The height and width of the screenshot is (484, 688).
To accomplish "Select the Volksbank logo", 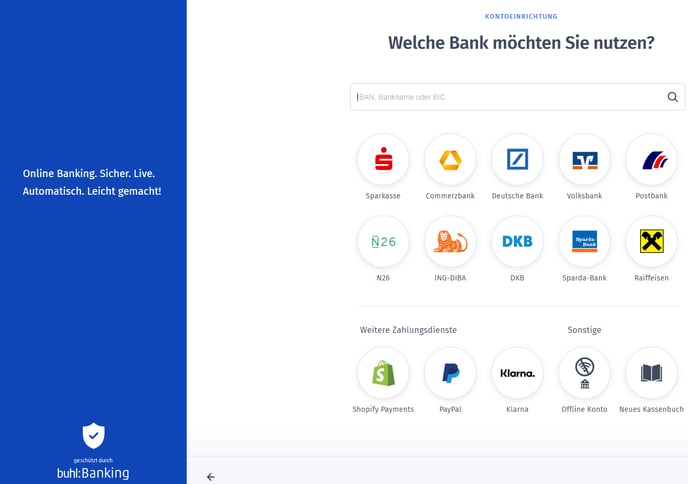I will click(x=584, y=160).
